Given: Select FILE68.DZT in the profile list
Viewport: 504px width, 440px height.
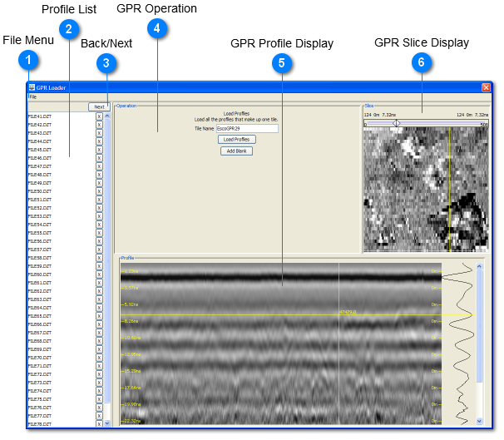Looking at the screenshot, I should point(40,341).
